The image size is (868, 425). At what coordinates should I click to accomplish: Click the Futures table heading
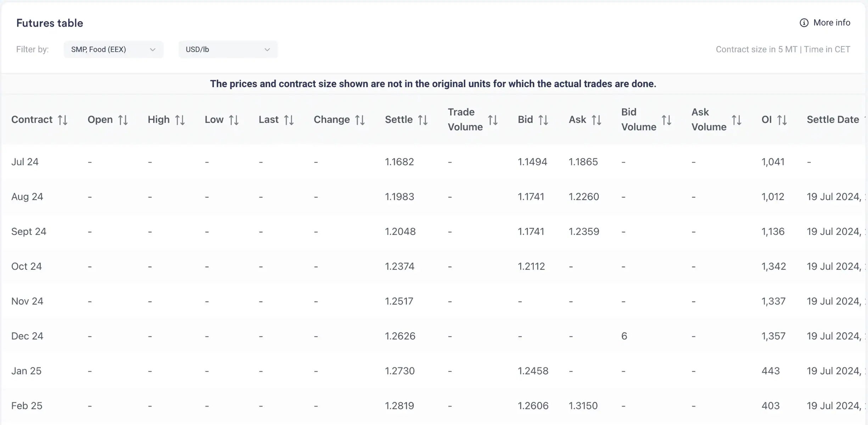(x=50, y=23)
